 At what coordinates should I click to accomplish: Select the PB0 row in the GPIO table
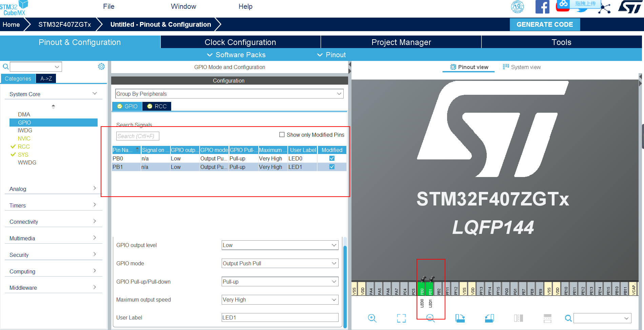(229, 158)
